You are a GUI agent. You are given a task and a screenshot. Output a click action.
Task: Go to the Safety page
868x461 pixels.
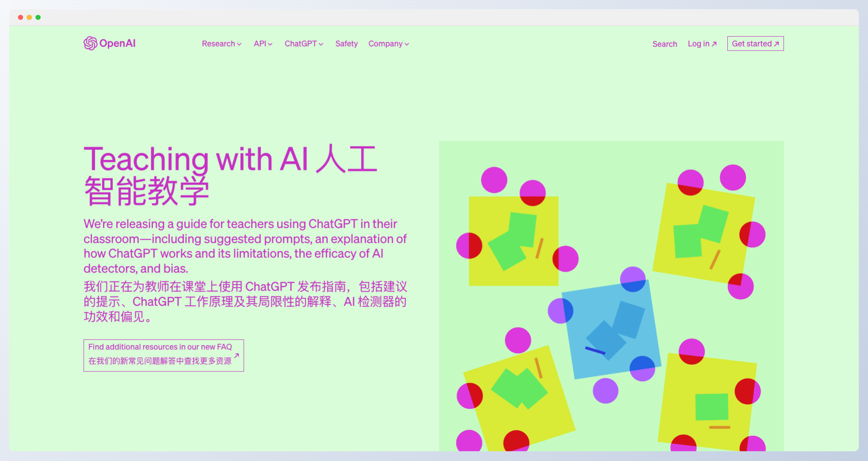(x=346, y=44)
